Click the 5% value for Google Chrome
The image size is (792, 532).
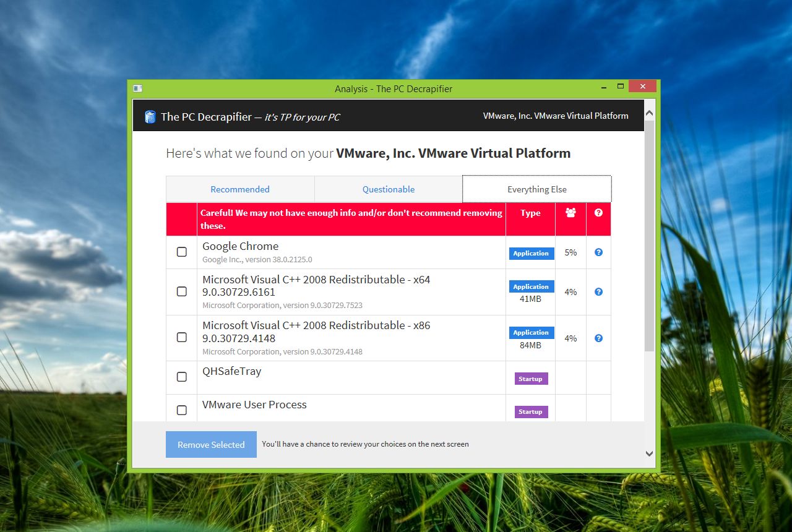[570, 252]
